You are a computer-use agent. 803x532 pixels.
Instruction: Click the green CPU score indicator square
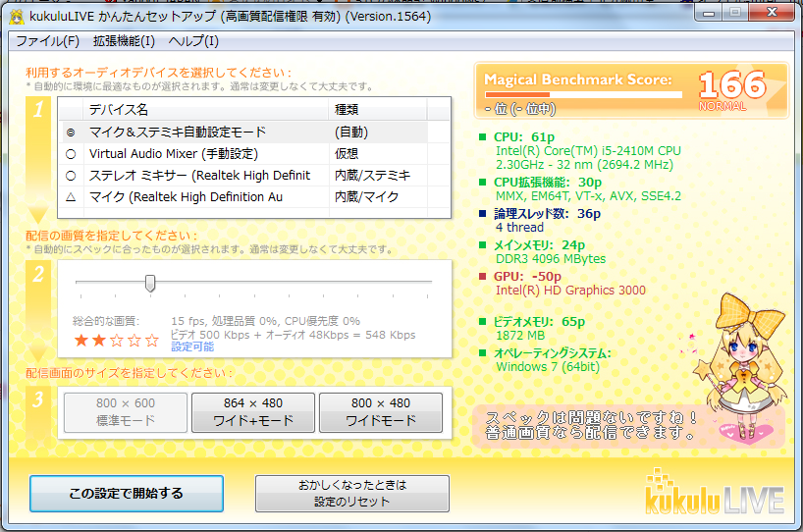coord(483,137)
